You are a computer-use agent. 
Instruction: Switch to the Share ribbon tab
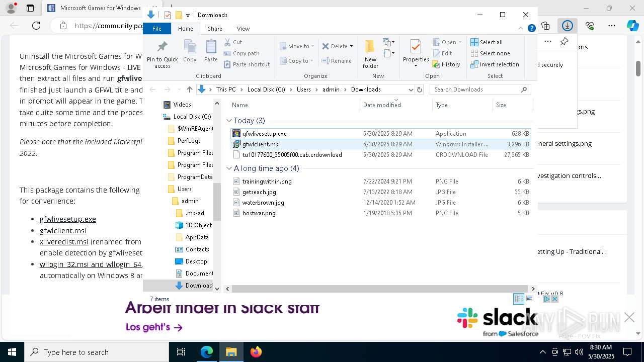[x=215, y=29]
